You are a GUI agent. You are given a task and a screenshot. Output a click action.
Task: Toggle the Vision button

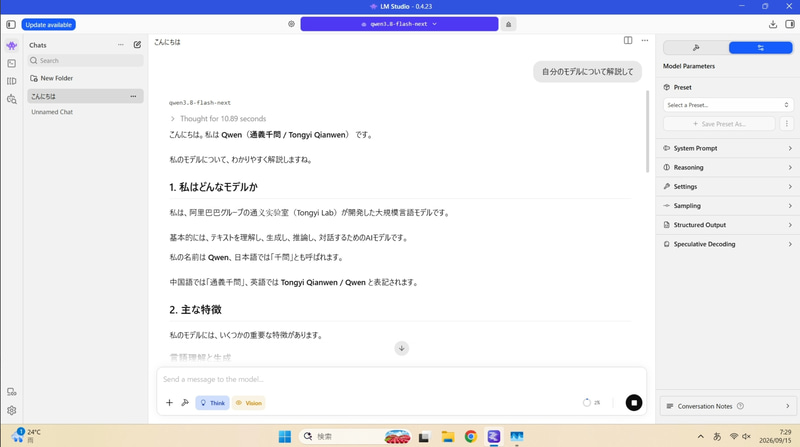coord(248,403)
